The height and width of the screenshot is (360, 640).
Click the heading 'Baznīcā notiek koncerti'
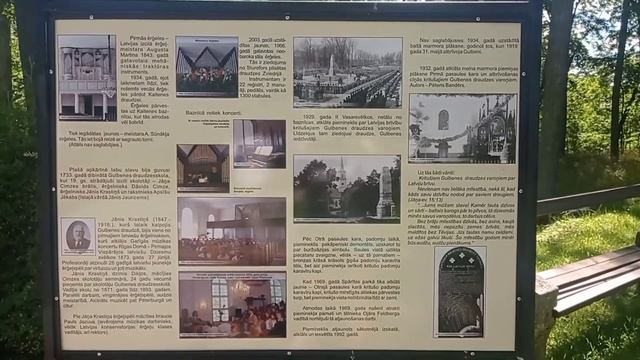213,113
